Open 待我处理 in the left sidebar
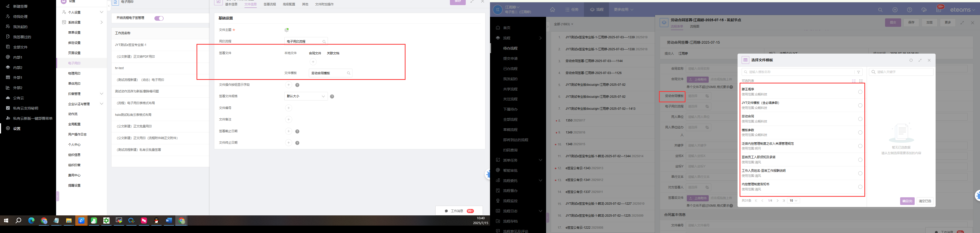Viewport: 980px width, 233px height. pyautogui.click(x=20, y=17)
